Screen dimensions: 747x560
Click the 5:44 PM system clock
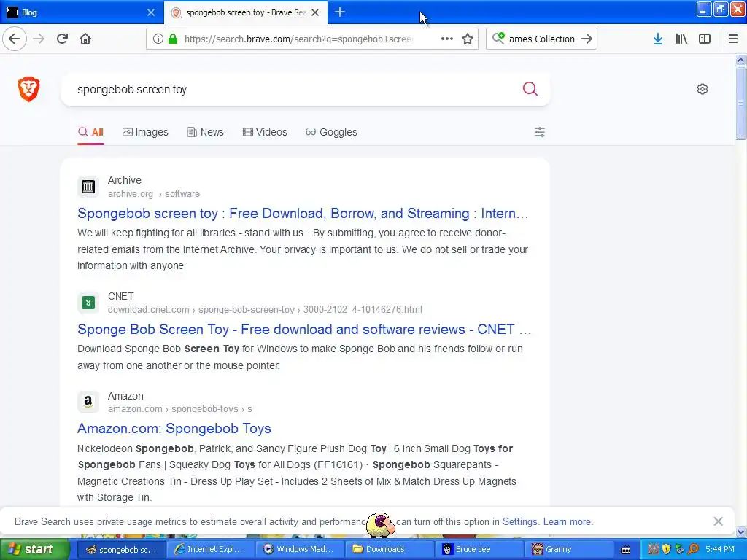click(720, 549)
